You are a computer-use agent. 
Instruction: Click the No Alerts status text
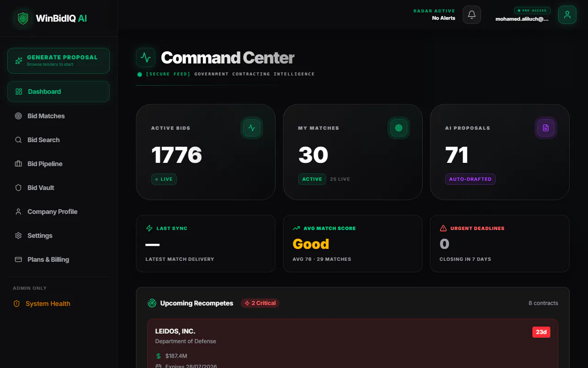click(x=444, y=18)
